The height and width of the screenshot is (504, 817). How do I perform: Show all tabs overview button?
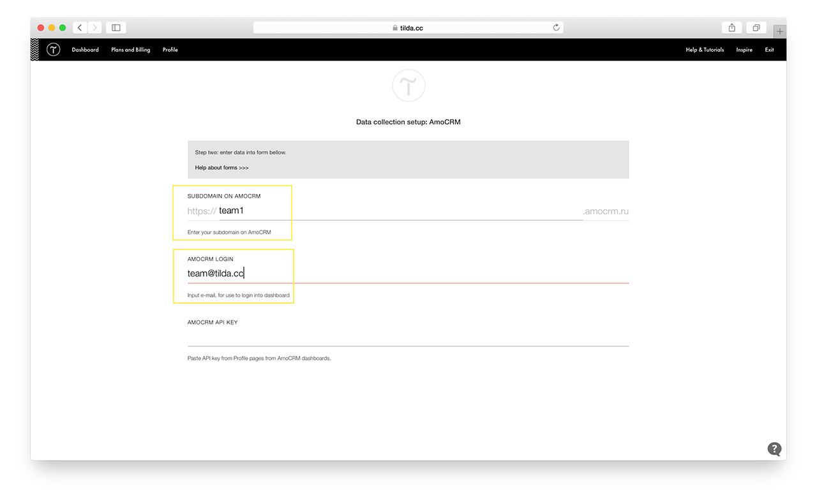click(x=756, y=27)
